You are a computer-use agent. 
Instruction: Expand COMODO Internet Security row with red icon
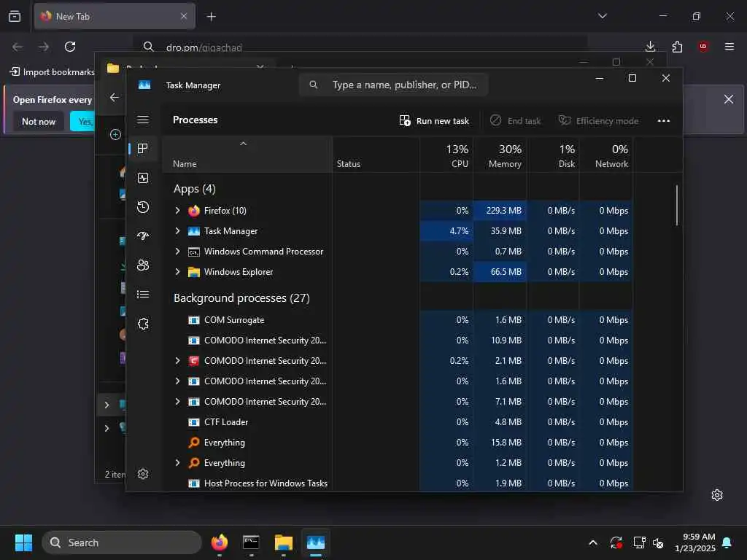point(178,361)
